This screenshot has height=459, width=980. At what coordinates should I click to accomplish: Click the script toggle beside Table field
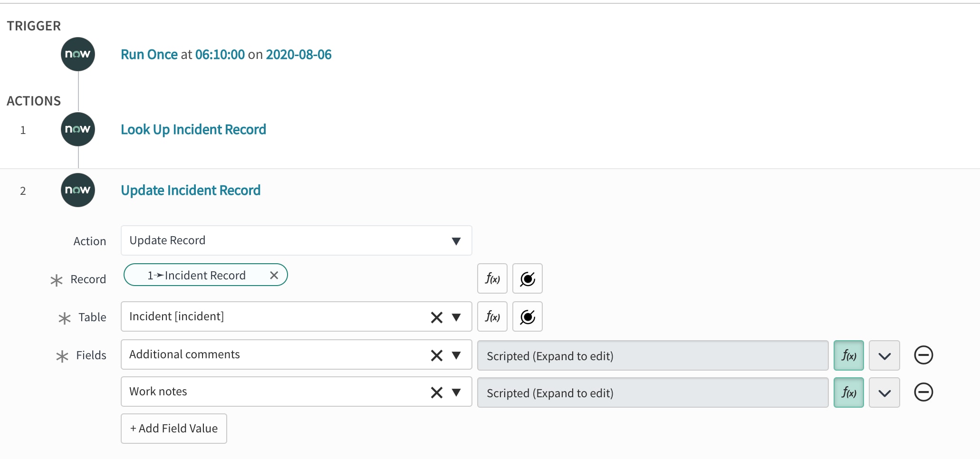(x=492, y=317)
